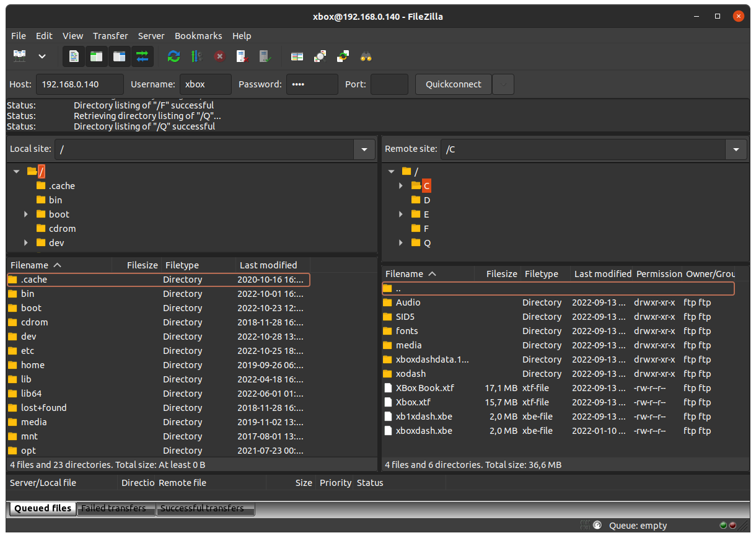Expand the remote E folder

[401, 214]
